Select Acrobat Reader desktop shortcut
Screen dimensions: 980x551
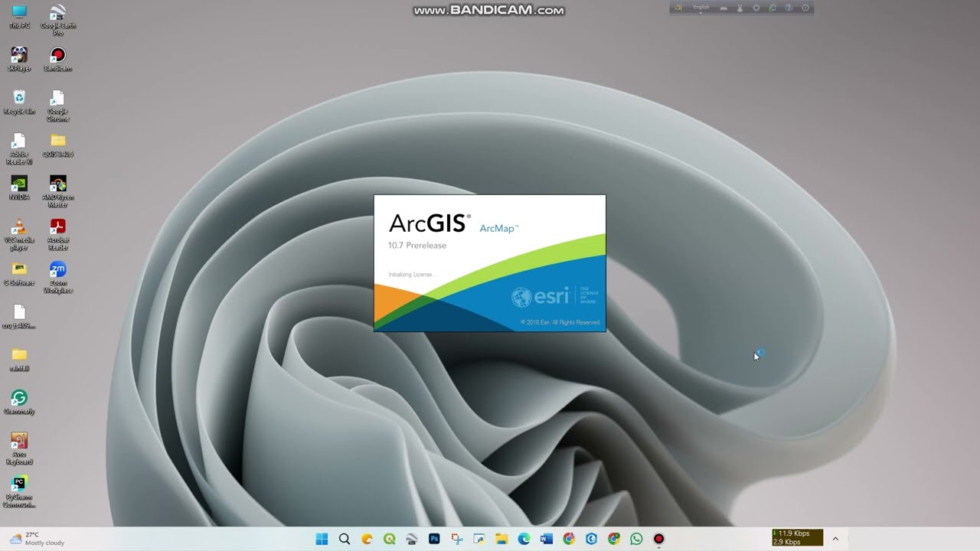(x=57, y=233)
